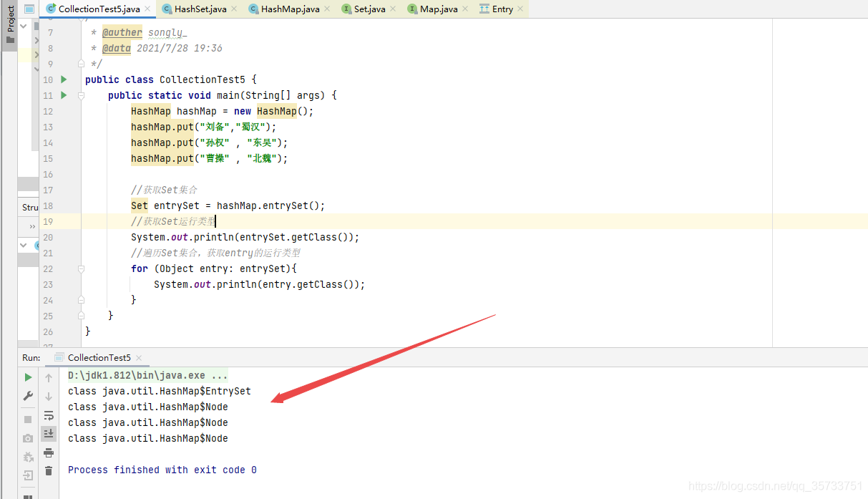Collapse javadoc fold marker at line 9
868x499 pixels.
tap(81, 64)
